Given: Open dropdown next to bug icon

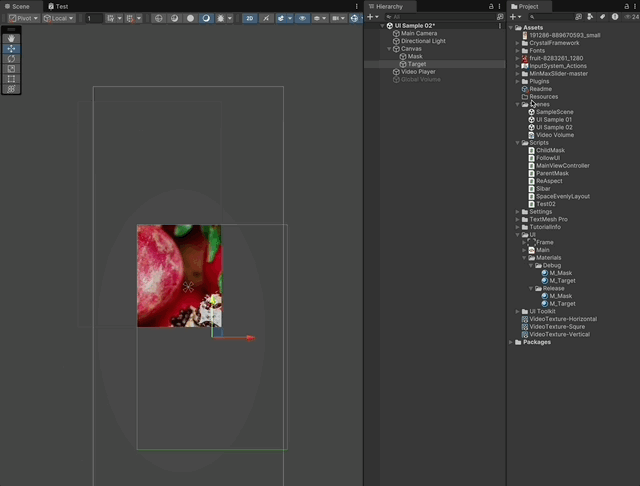Looking at the screenshot, I should point(230,18).
